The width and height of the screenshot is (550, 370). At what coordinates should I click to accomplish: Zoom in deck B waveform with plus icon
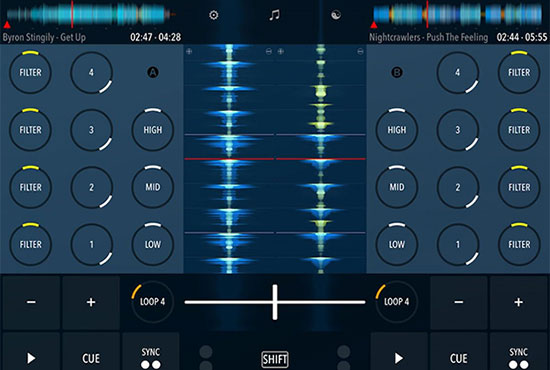tap(281, 52)
